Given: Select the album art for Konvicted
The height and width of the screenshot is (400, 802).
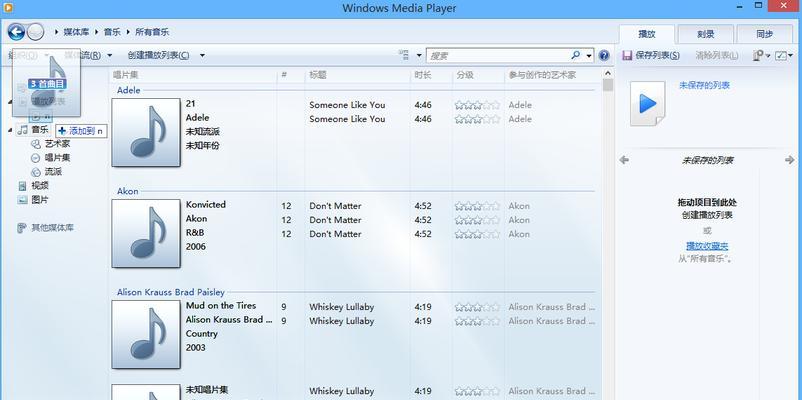Looking at the screenshot, I should (146, 233).
